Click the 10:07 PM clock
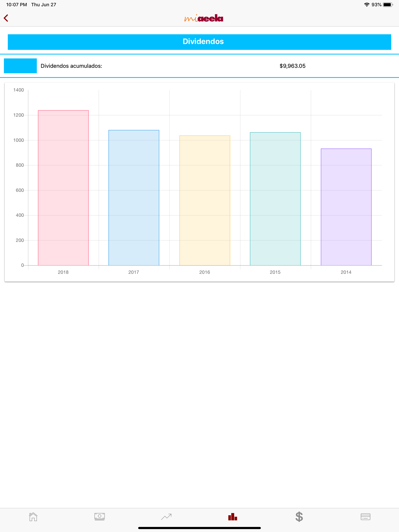This screenshot has width=399, height=532. point(16,4)
